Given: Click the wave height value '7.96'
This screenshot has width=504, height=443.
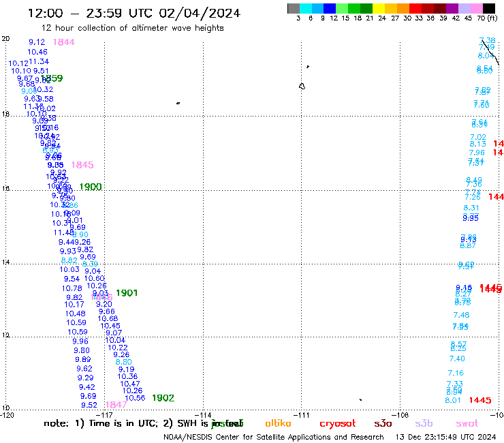Looking at the screenshot, I should coord(477,153).
